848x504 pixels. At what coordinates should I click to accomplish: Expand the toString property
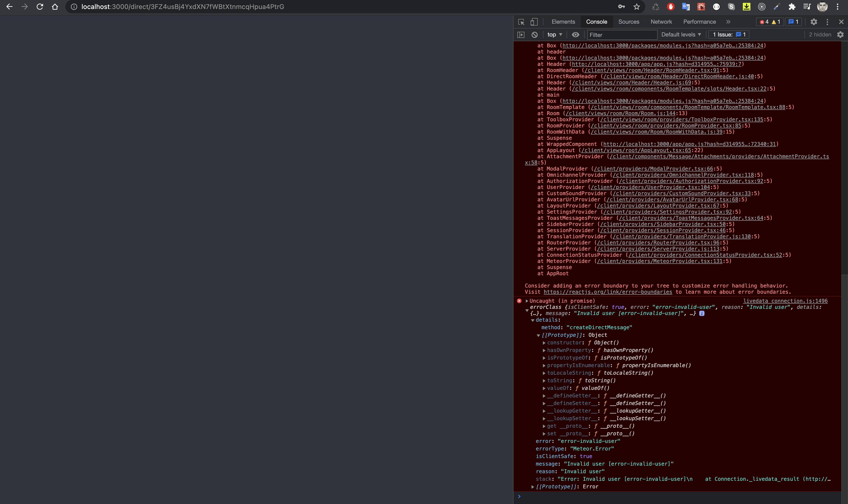[544, 381]
